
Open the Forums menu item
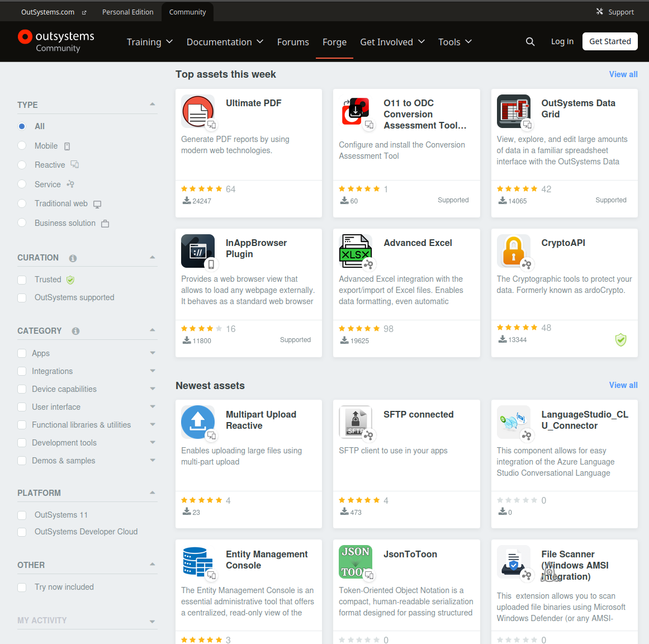[293, 42]
